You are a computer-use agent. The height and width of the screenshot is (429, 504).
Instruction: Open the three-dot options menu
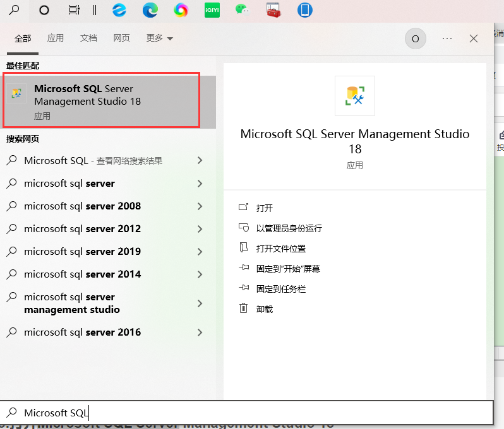click(x=447, y=38)
